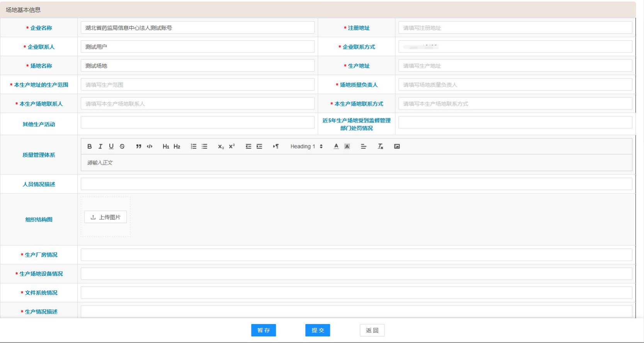Focus the 生产情况描述 input field
The width and height of the screenshot is (644, 343).
(357, 311)
